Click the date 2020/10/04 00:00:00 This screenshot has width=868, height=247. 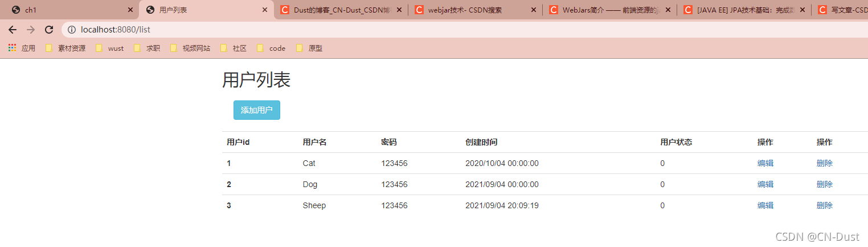click(502, 163)
